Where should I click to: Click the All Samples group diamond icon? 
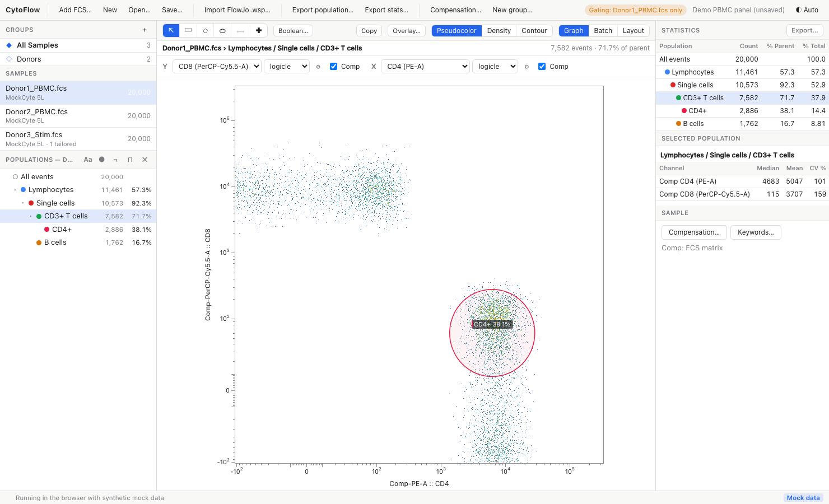tap(9, 45)
